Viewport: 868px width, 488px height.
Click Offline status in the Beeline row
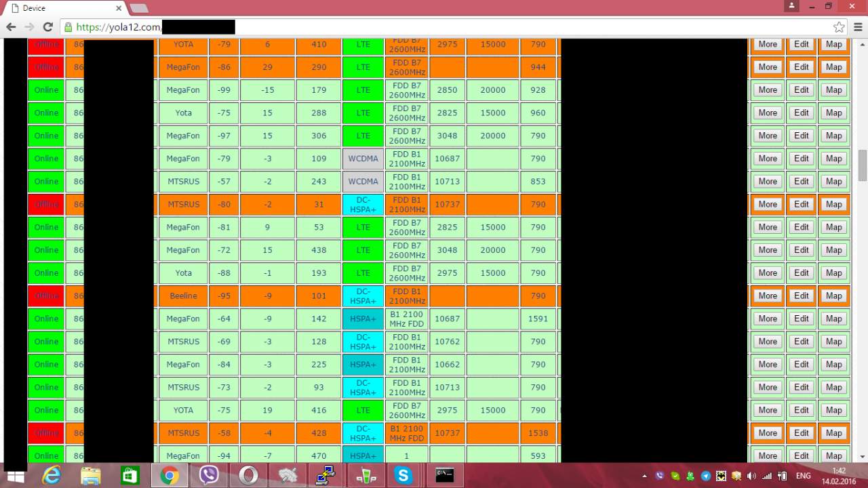46,296
